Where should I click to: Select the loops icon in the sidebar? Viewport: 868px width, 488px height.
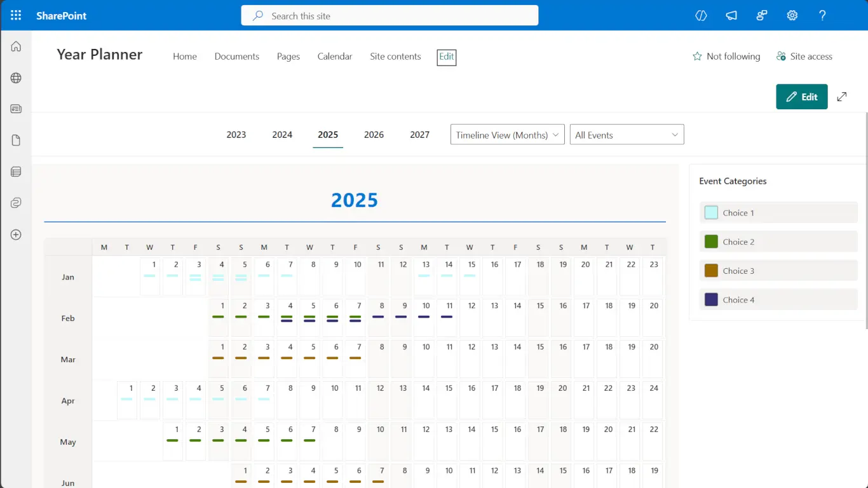click(x=16, y=202)
